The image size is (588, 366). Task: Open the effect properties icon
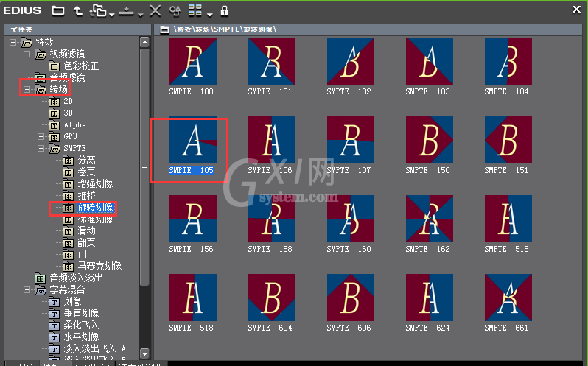(175, 11)
